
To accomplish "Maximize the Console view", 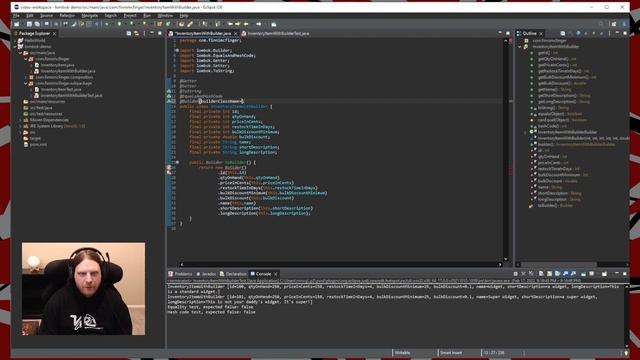I will [x=625, y=274].
